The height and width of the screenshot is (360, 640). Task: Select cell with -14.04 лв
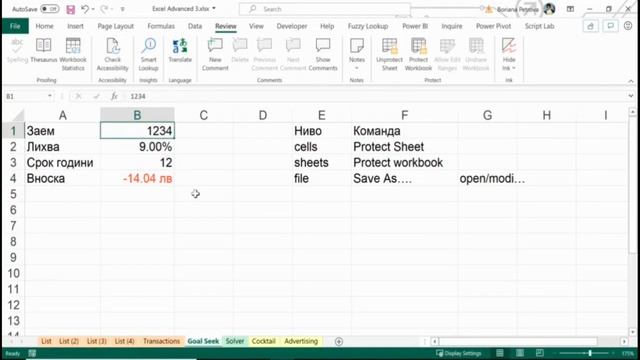138,178
